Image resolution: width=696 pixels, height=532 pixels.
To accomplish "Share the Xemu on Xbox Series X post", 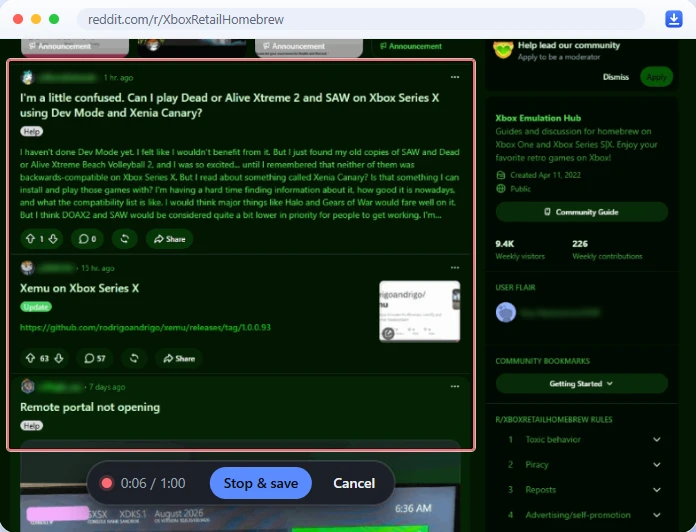I will pyautogui.click(x=179, y=358).
